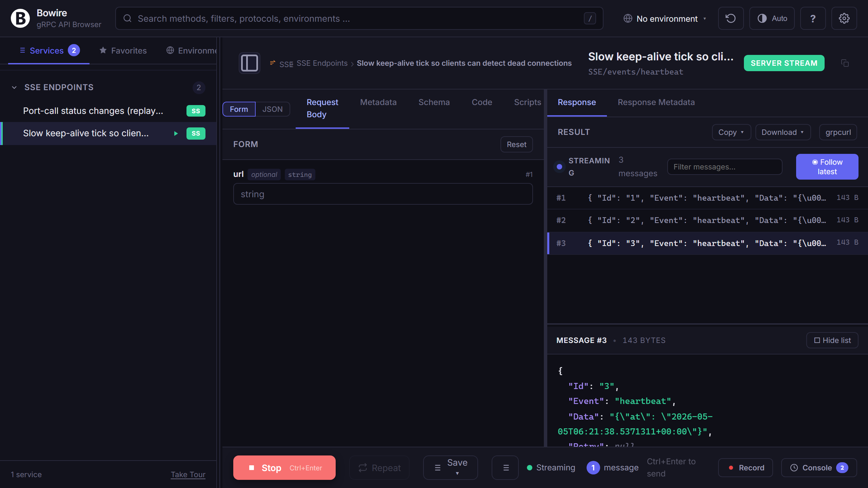The width and height of the screenshot is (868, 488).
Task: Open the Schema tab
Action: (434, 102)
